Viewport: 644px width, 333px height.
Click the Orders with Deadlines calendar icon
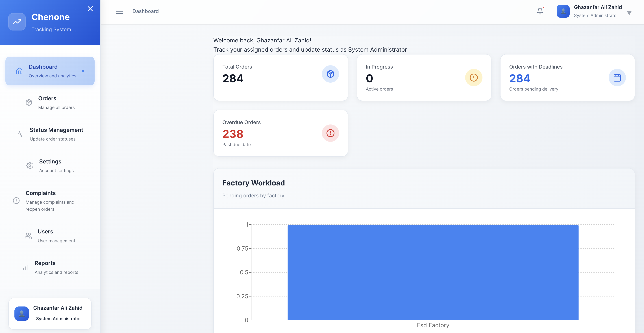(x=617, y=78)
